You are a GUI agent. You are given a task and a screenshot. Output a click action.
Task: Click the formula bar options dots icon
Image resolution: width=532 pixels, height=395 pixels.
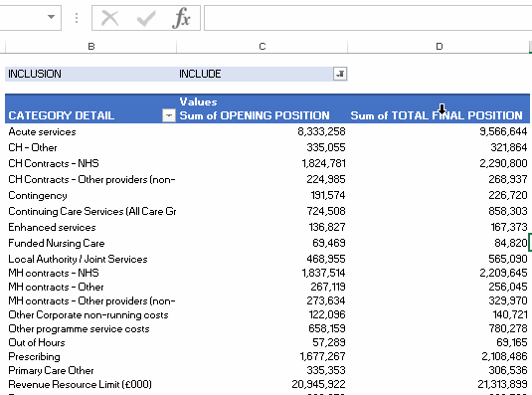click(x=77, y=18)
